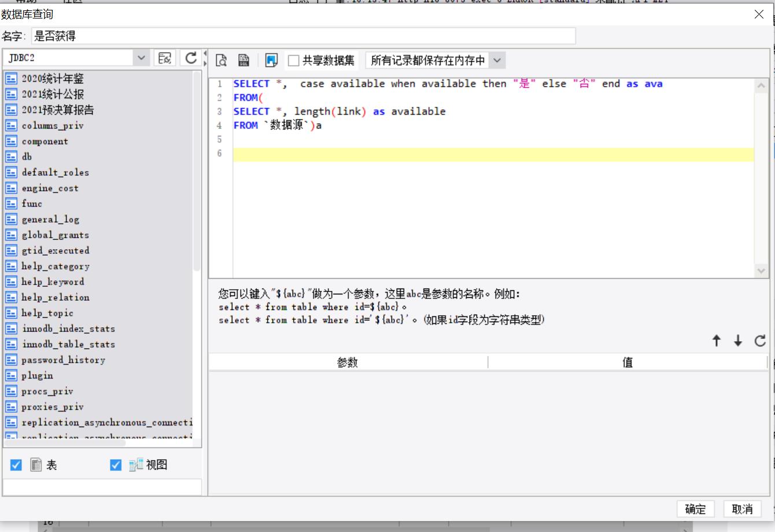Select the 2021统计公报 table
The height and width of the screenshot is (532, 775).
pos(53,94)
